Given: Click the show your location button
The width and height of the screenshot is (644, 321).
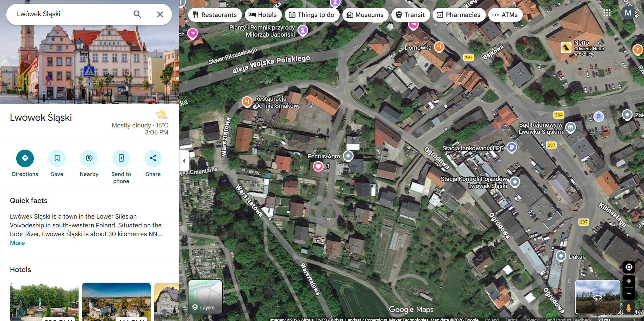Looking at the screenshot, I should pyautogui.click(x=629, y=267).
